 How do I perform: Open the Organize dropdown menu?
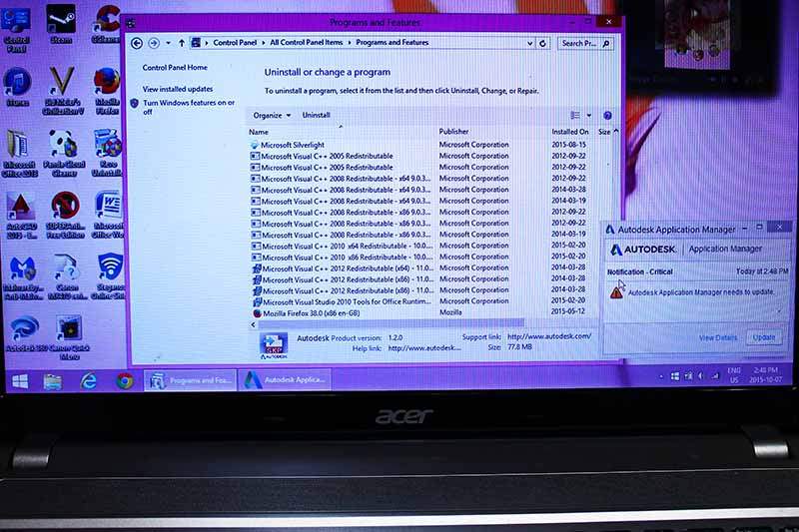coord(272,116)
